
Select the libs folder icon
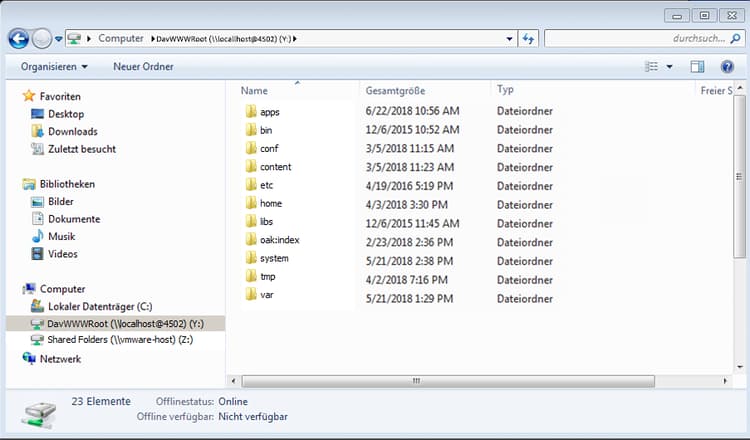point(251,221)
